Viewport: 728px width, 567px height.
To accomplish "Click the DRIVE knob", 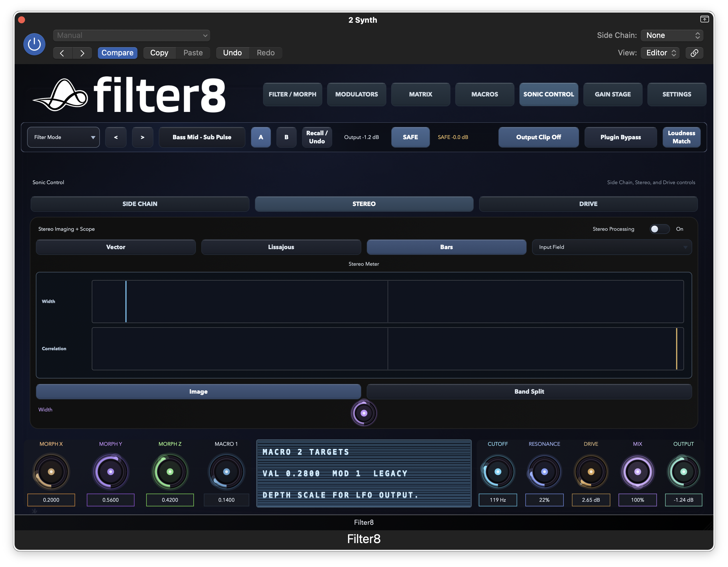I will click(x=591, y=472).
